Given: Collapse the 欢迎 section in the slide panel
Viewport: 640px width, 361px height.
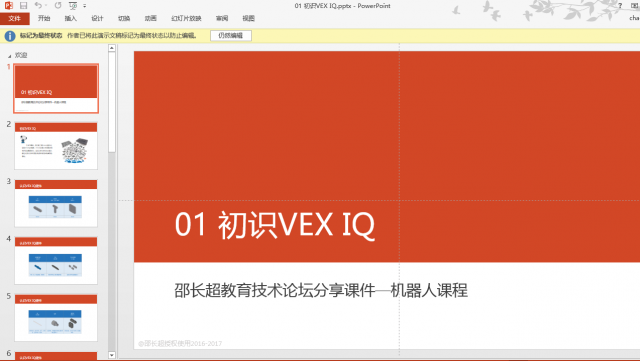Looking at the screenshot, I should point(9,56).
